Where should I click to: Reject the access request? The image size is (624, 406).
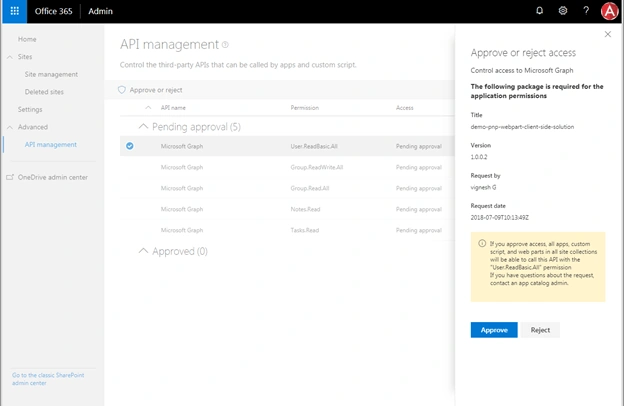coord(540,330)
